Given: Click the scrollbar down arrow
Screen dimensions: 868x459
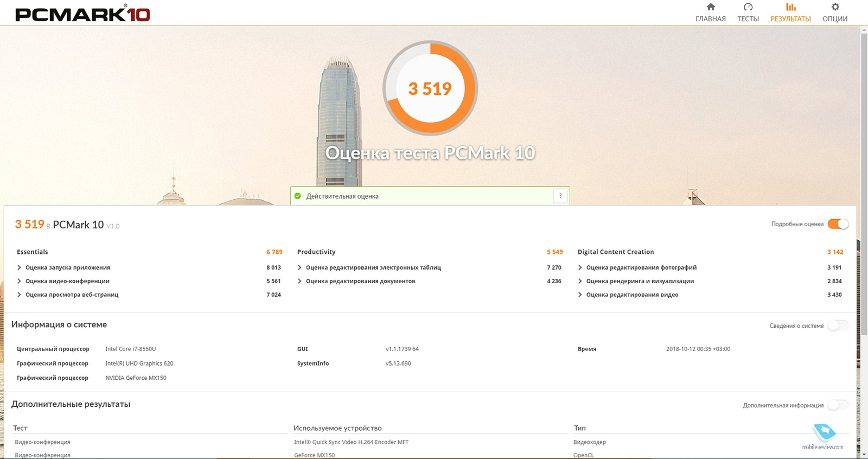Looking at the screenshot, I should tap(864, 454).
